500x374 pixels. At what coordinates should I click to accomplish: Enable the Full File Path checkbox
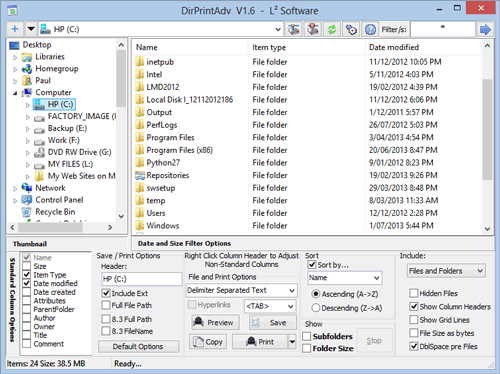[x=106, y=305]
